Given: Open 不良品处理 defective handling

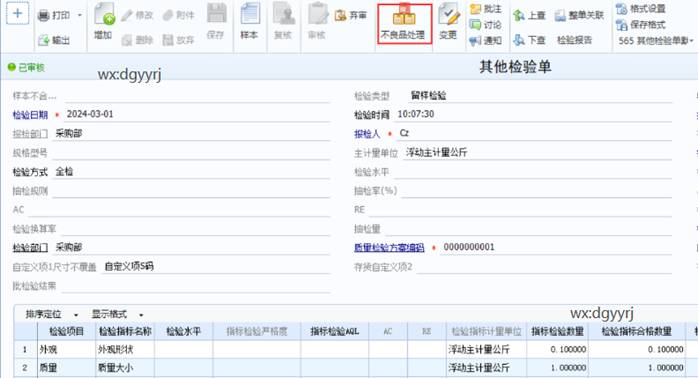Looking at the screenshot, I should (x=404, y=24).
